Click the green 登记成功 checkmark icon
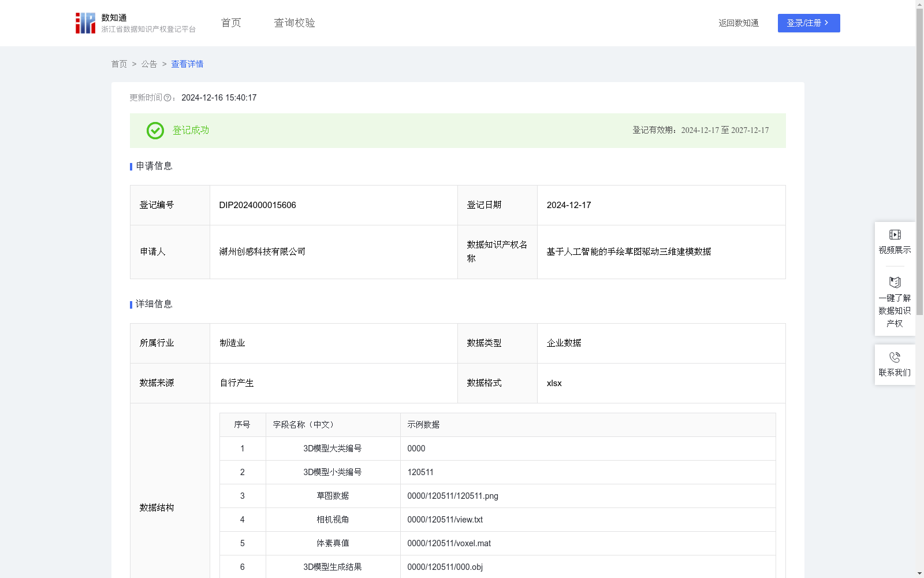 155,131
